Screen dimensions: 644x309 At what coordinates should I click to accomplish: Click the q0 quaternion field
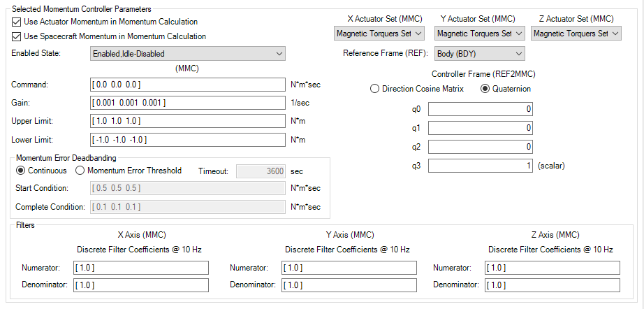point(481,109)
